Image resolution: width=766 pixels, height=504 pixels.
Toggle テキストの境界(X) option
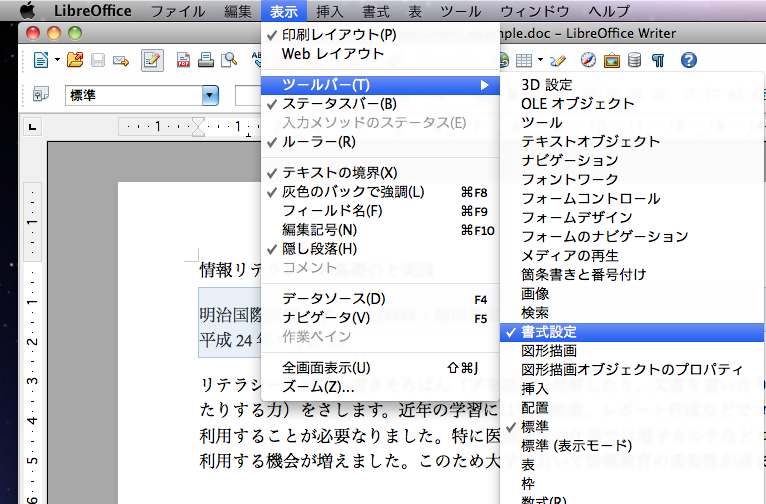pos(380,172)
